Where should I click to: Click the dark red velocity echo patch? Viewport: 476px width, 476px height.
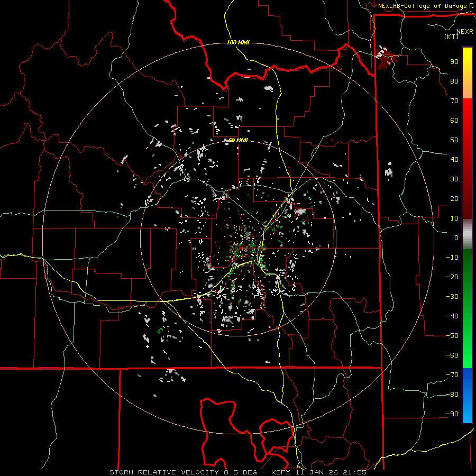386,58
